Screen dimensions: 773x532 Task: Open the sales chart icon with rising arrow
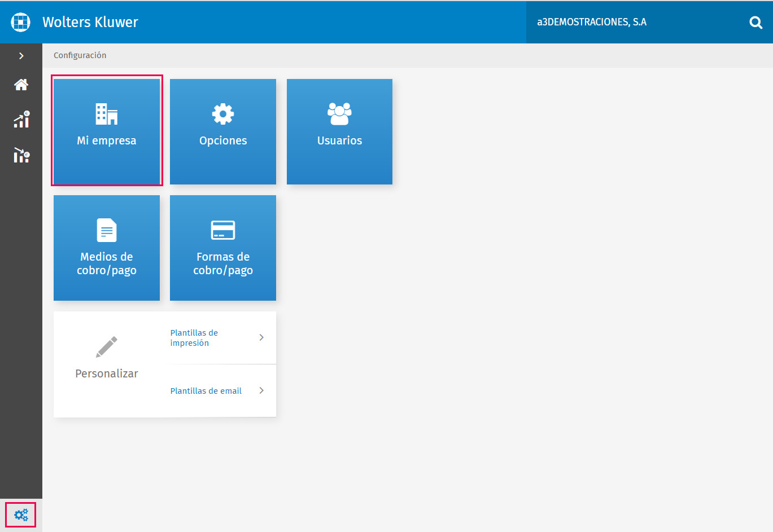(x=21, y=120)
